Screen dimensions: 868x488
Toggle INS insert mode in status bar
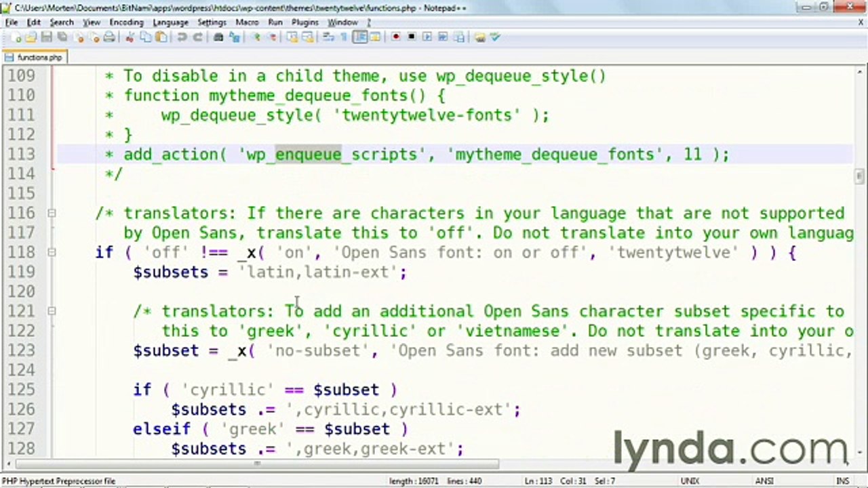[843, 481]
